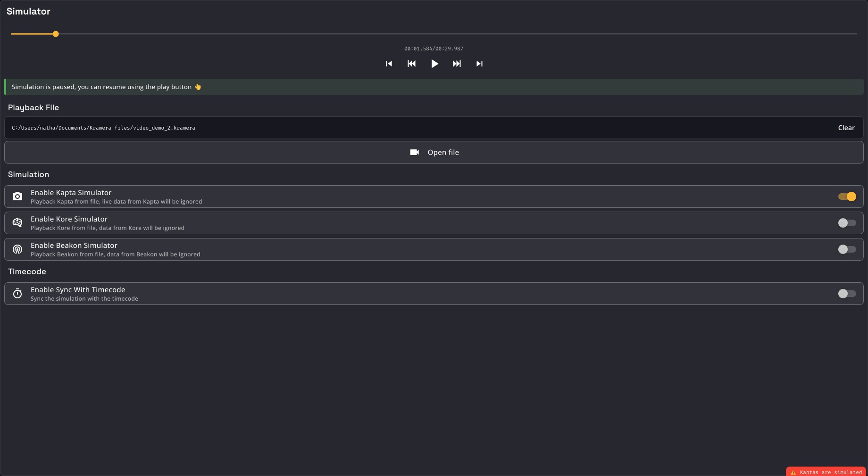Screen dimensions: 868x476
Task: Skip to start of playback
Action: 389,64
